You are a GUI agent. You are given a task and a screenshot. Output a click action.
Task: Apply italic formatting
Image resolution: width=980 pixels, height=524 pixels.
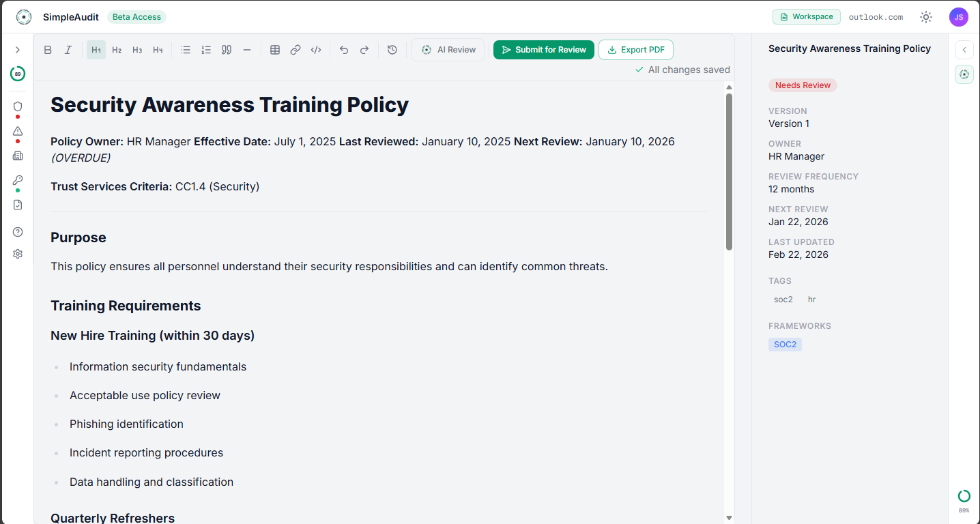coord(68,50)
